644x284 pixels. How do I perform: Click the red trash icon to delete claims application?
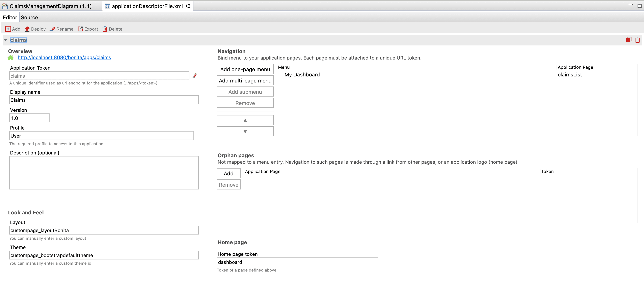[x=638, y=40]
